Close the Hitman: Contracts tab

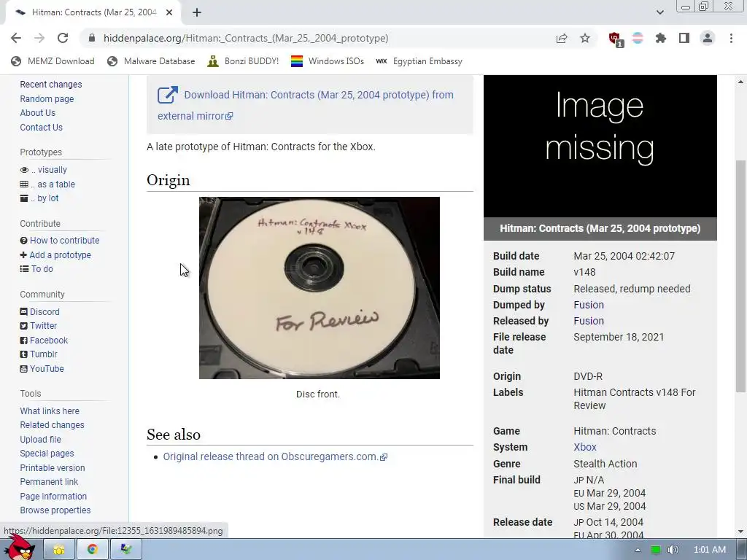click(x=169, y=12)
